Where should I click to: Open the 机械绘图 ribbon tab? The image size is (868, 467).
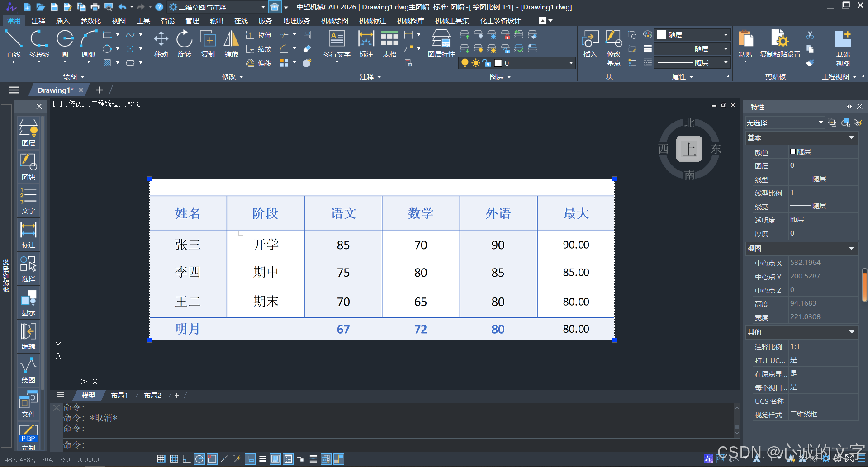335,20
